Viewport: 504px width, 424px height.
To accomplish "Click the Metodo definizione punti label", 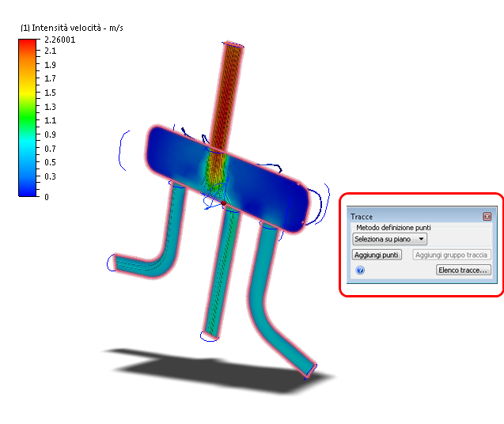I will click(x=393, y=228).
